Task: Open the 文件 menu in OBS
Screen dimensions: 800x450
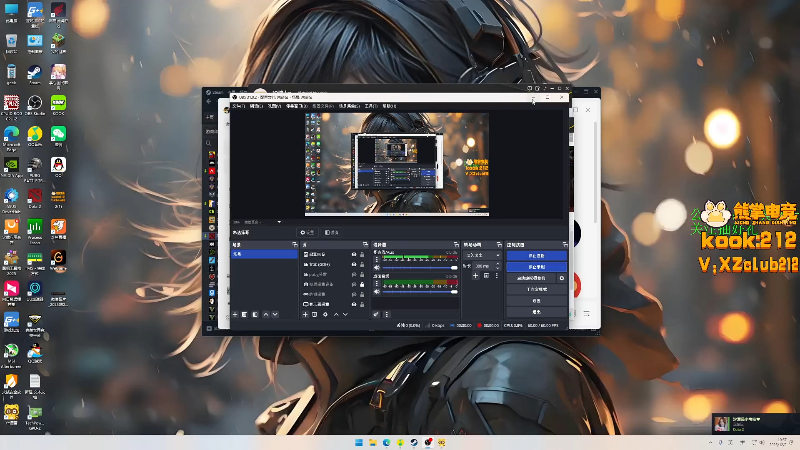Action: tap(239, 106)
